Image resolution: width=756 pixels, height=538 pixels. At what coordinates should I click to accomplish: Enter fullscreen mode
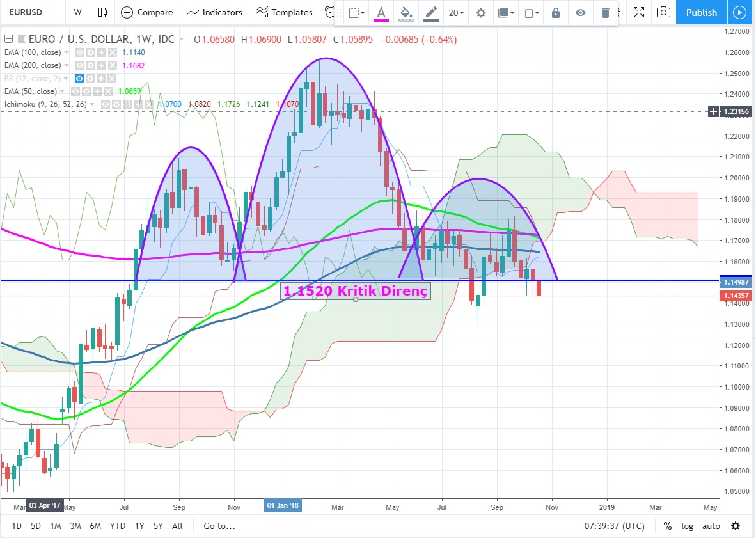[638, 12]
